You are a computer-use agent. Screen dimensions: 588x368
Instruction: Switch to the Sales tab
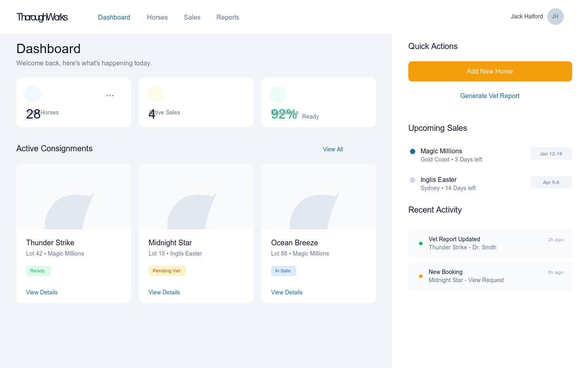[192, 17]
